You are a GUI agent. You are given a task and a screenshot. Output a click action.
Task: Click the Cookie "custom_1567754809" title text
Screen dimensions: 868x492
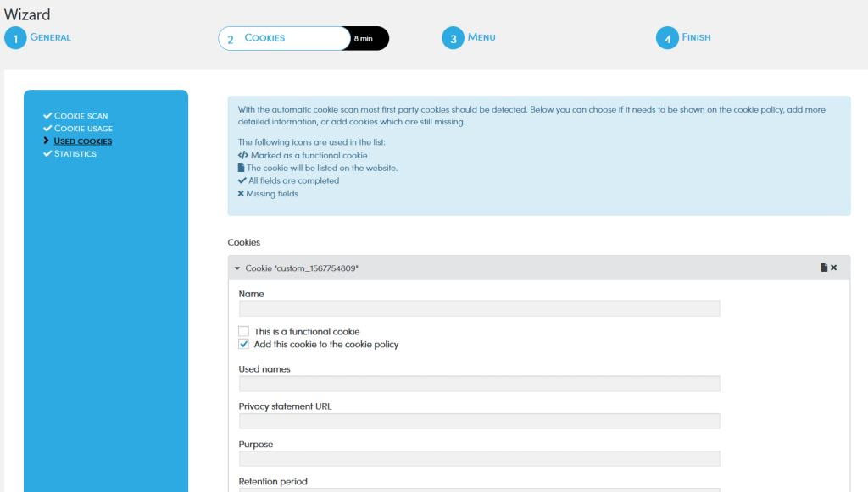(x=302, y=268)
